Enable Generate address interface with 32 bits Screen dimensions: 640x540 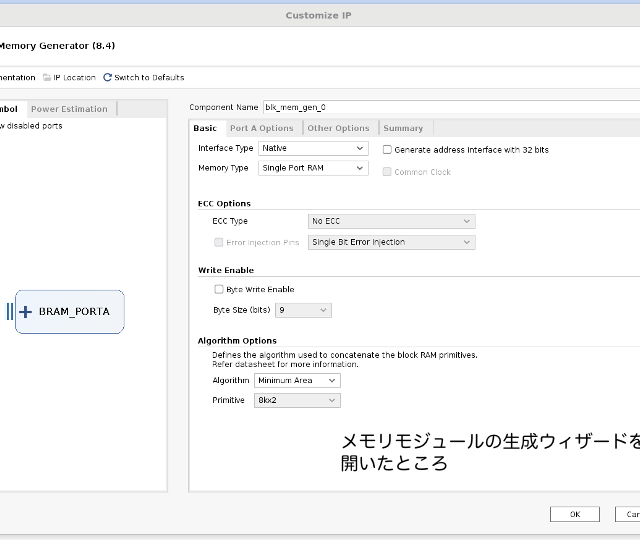(388, 150)
